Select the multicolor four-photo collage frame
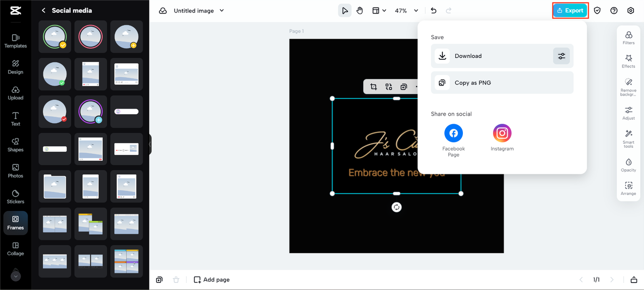The image size is (644, 290). pyautogui.click(x=126, y=261)
